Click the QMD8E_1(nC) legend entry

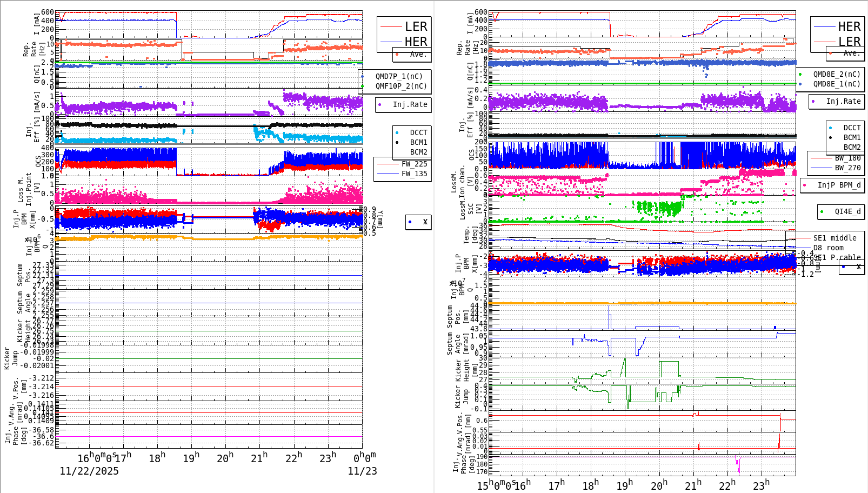(x=836, y=84)
